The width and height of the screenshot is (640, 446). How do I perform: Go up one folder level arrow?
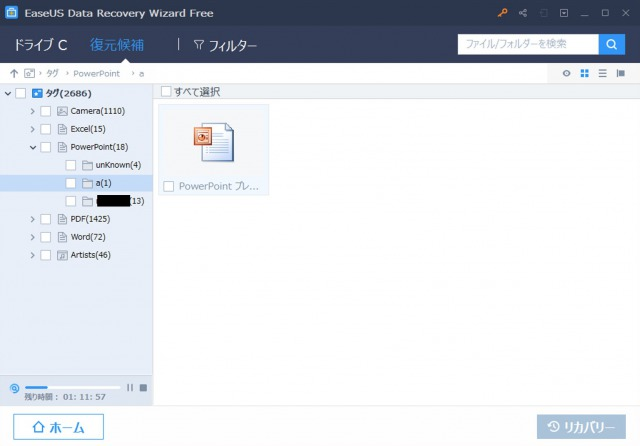[14, 73]
